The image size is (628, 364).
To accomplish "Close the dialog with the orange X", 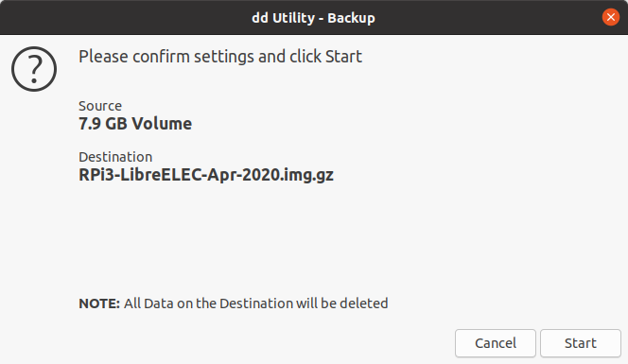I will [x=611, y=17].
